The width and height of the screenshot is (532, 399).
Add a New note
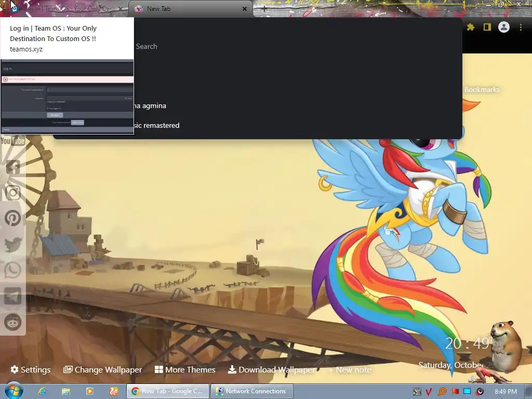tap(350, 370)
